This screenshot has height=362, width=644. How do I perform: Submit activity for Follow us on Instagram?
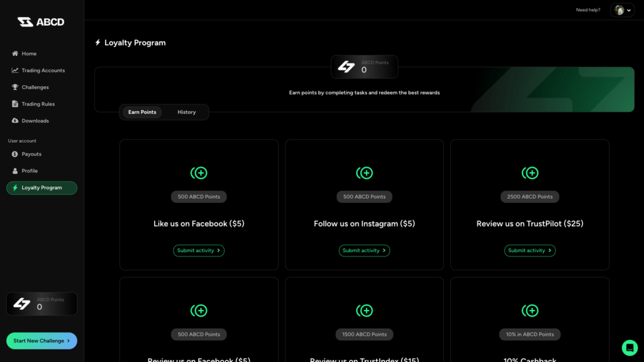364,251
